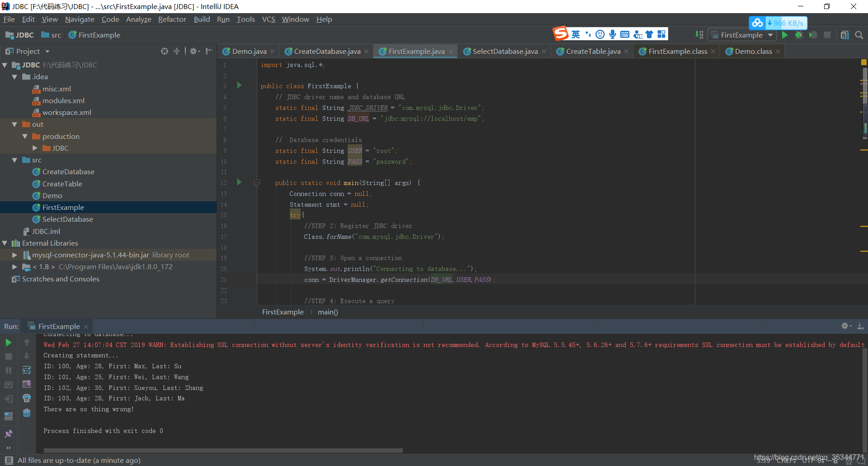Collapse External Libraries node
The image size is (868, 466).
(x=5, y=243)
